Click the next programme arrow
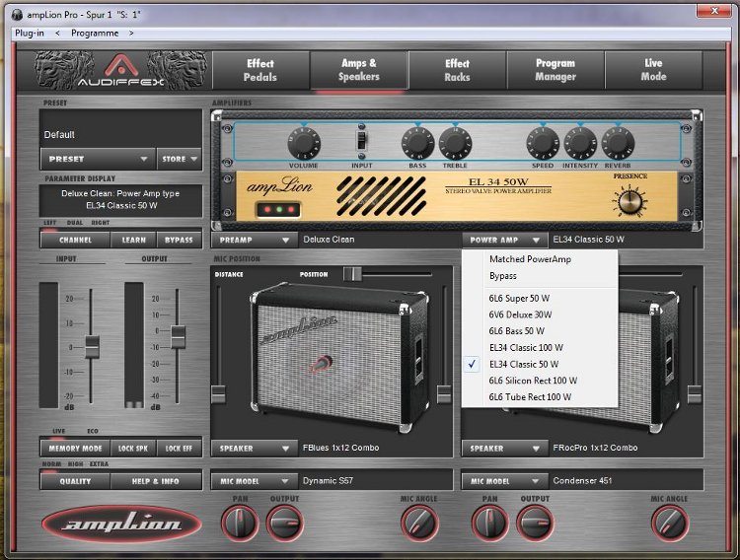This screenshot has width=740, height=560. click(131, 33)
